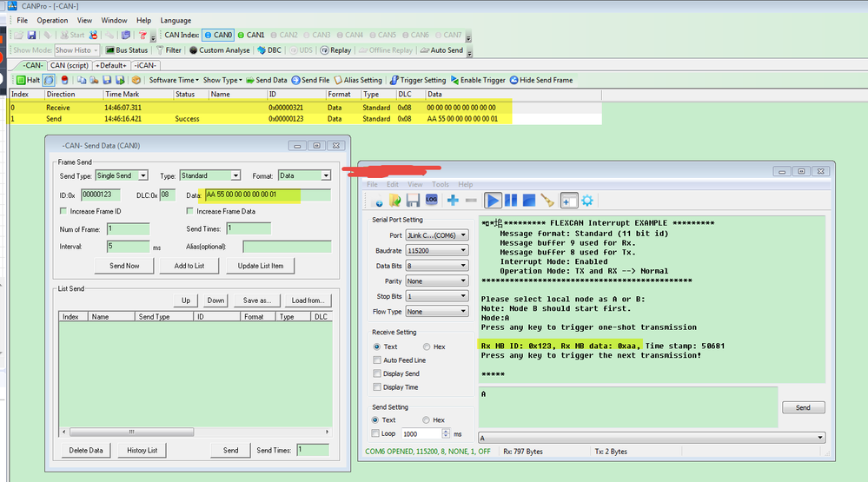The height and width of the screenshot is (482, 868).
Task: Click the broom clear icon in serial terminal
Action: click(547, 201)
